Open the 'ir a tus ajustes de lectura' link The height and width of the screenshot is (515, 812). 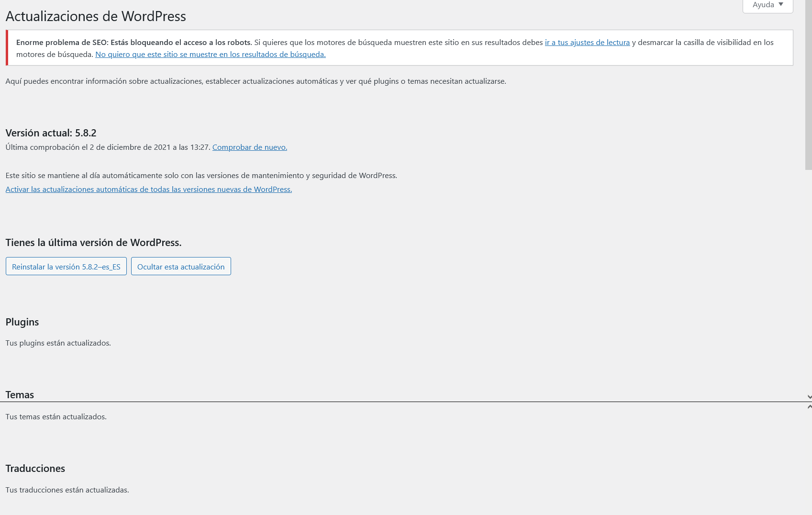[587, 43]
